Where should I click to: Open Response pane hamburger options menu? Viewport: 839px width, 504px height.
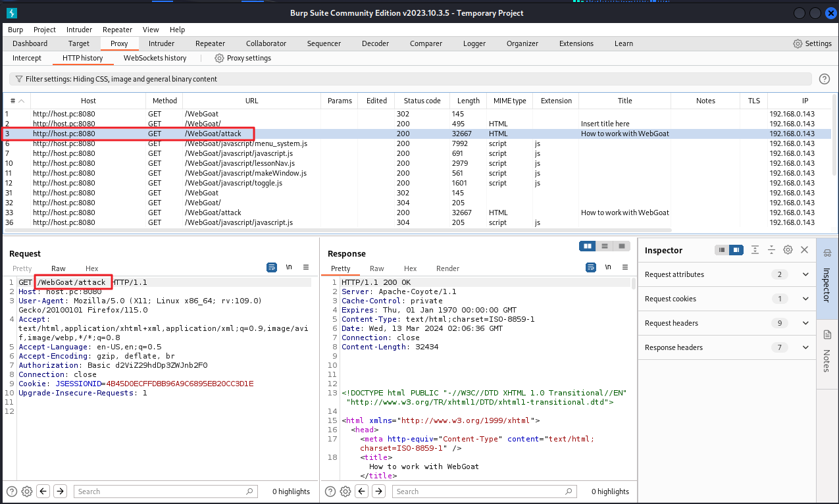(624, 267)
